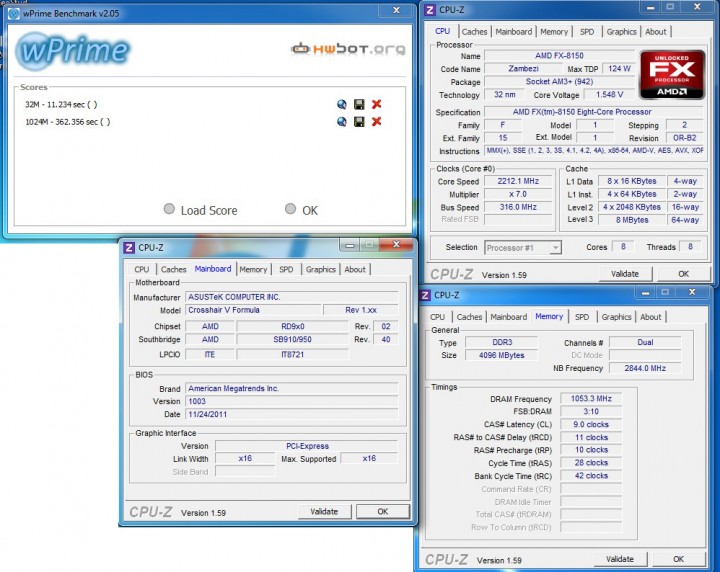Click the AMD FX Unlocked processor logo

pos(672,75)
